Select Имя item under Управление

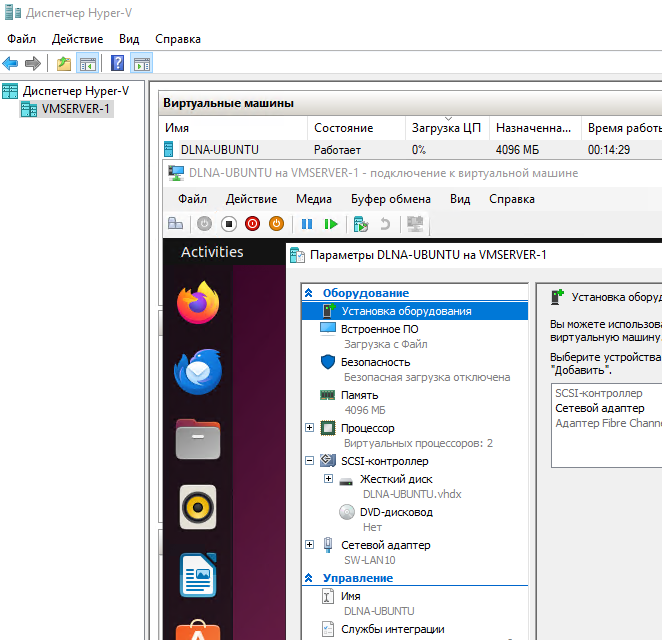(350, 596)
